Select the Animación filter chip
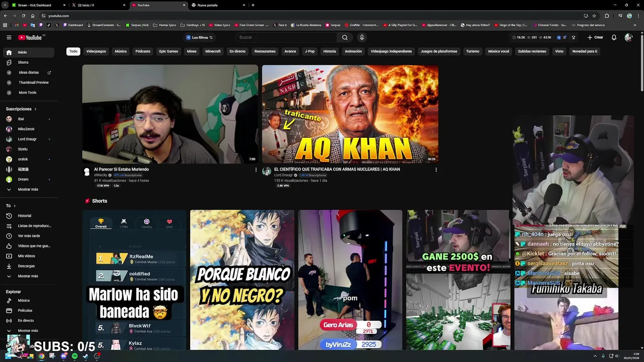This screenshot has width=644, height=362. [353, 51]
